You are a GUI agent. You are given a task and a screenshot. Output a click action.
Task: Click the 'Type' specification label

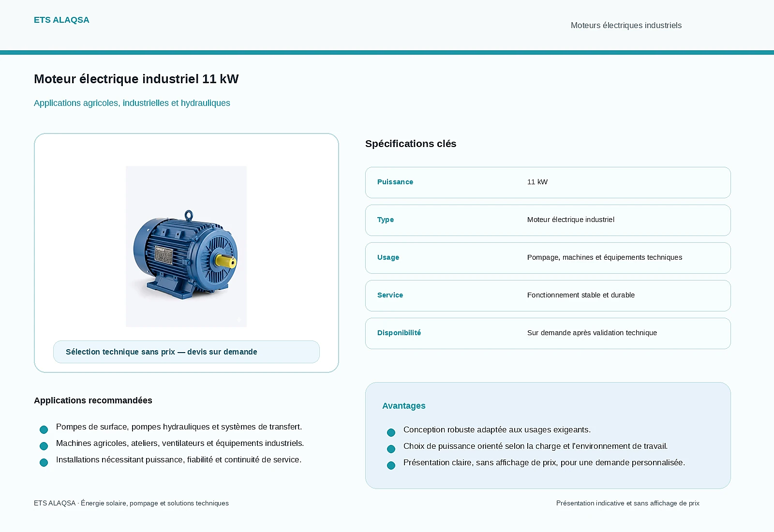tap(386, 220)
